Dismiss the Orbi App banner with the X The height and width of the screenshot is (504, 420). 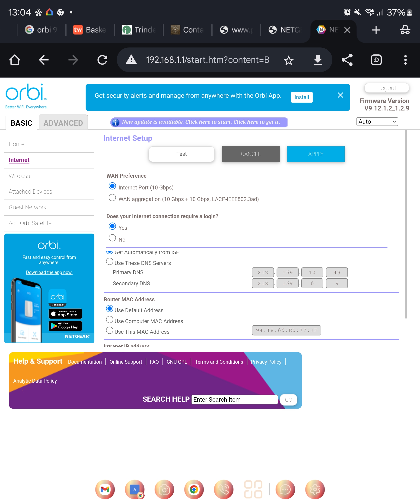(x=340, y=95)
